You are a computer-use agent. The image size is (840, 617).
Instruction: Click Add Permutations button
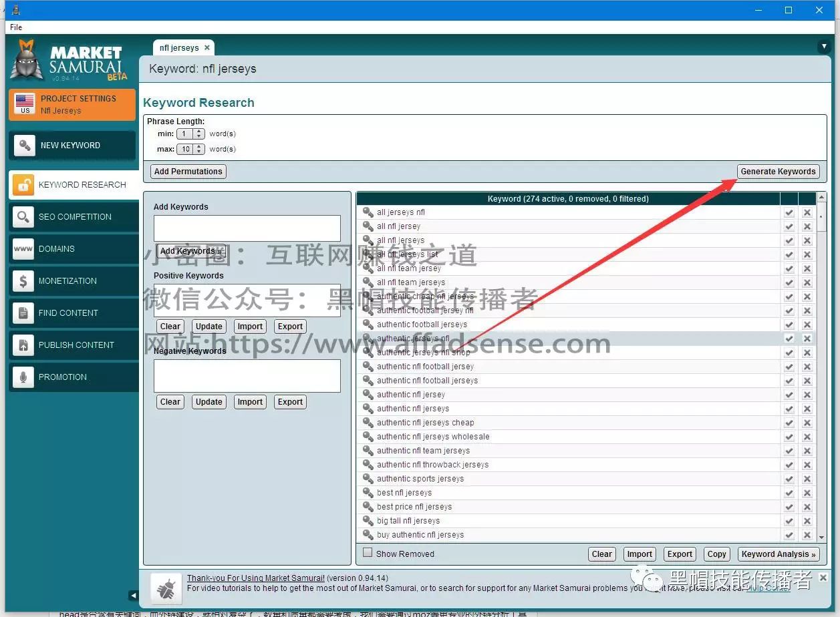tap(188, 172)
